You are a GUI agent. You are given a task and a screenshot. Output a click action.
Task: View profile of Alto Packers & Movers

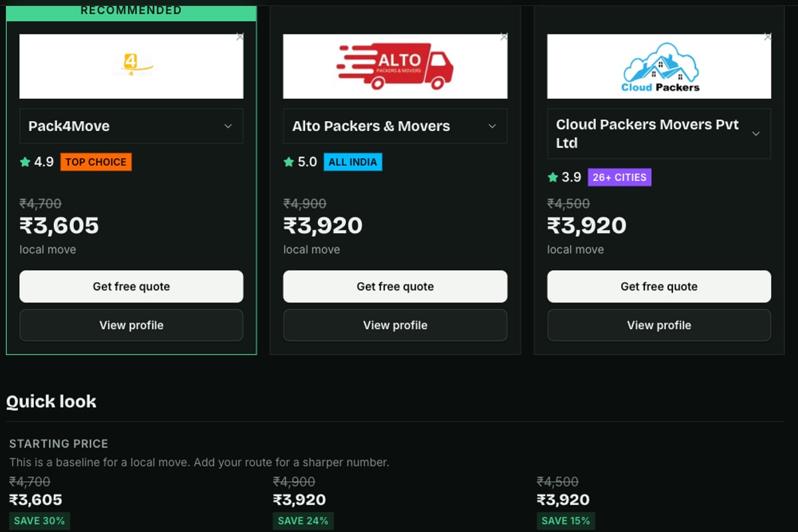395,325
